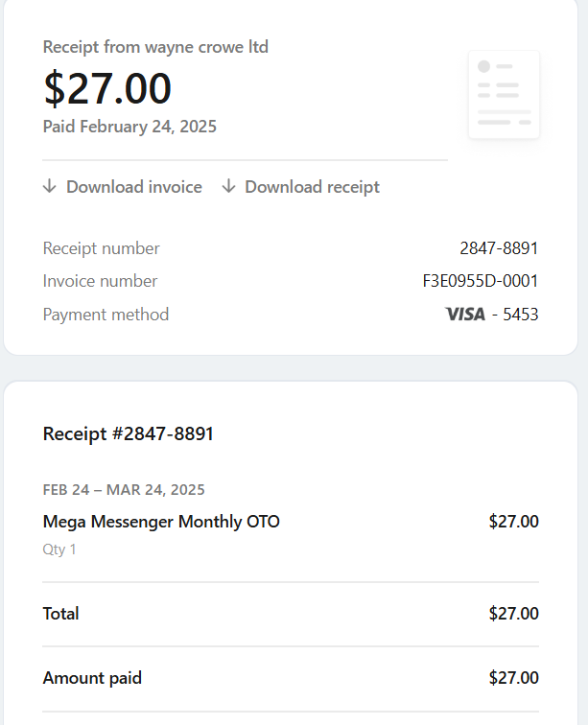The width and height of the screenshot is (588, 725).
Task: Click the arrow icon beside Download invoice
Action: coord(50,187)
